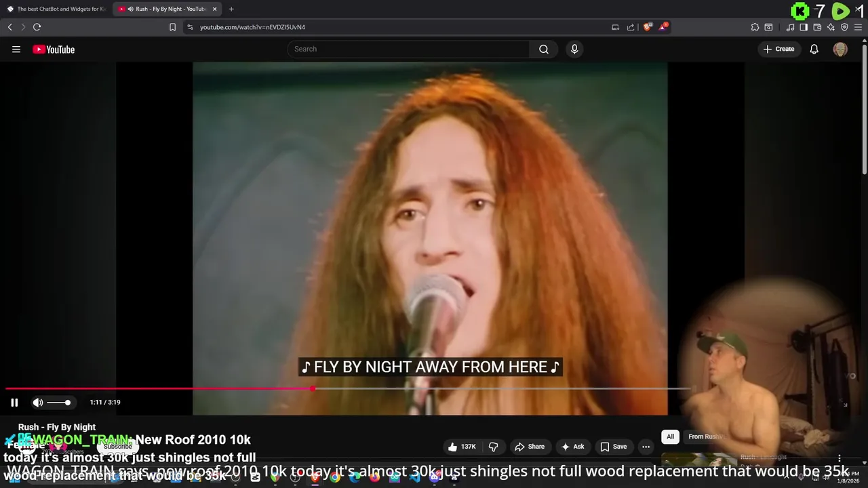Open the browser main menu icon

[x=858, y=27]
